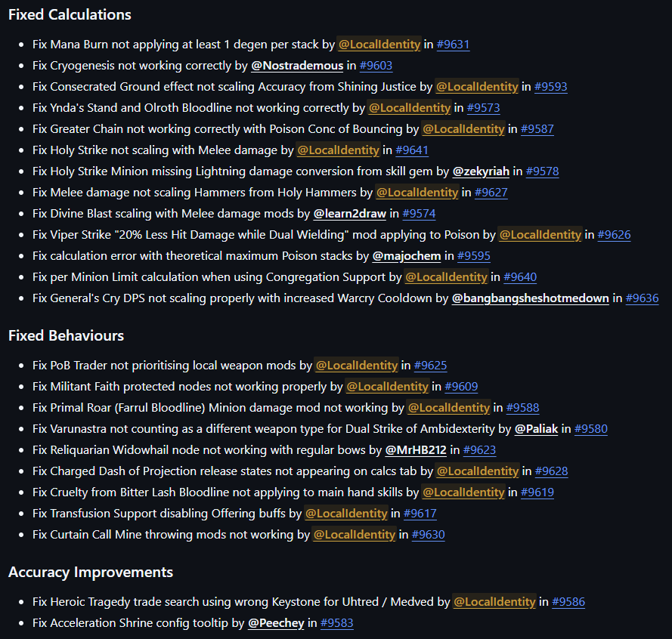Visit @bangbangsheshotmedown profile link
This screenshot has height=639, width=672.
pyautogui.click(x=528, y=298)
